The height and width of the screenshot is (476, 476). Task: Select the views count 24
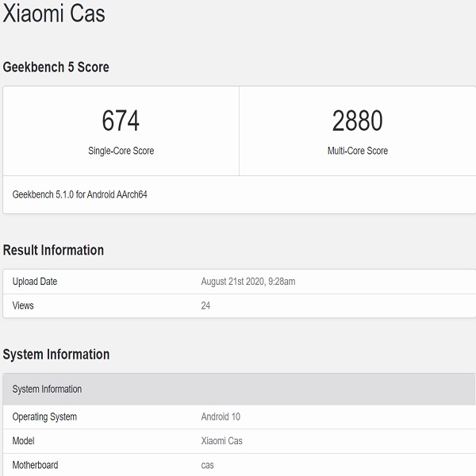click(x=205, y=305)
